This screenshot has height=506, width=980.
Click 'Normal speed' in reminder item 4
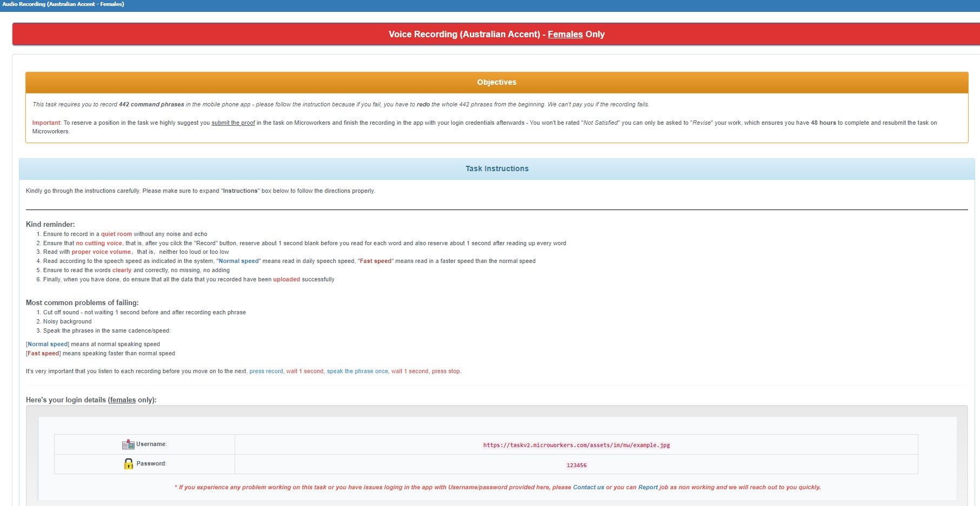click(238, 261)
